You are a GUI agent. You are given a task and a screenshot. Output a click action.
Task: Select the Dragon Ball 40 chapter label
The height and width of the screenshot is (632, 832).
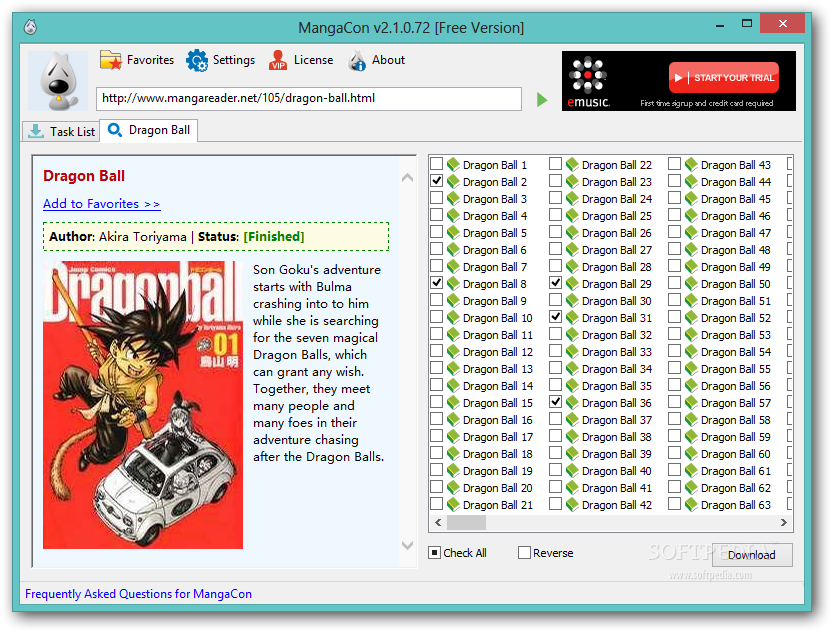click(617, 471)
